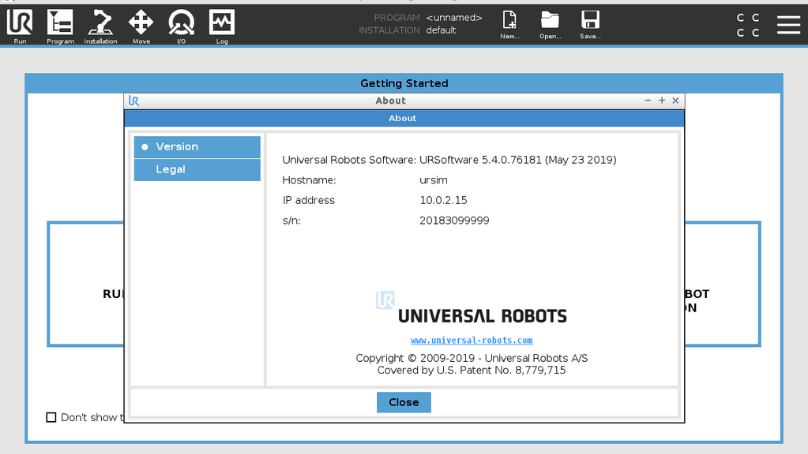Screen dimensions: 808x454
Task: Open the Log tab icon
Action: (x=222, y=26)
